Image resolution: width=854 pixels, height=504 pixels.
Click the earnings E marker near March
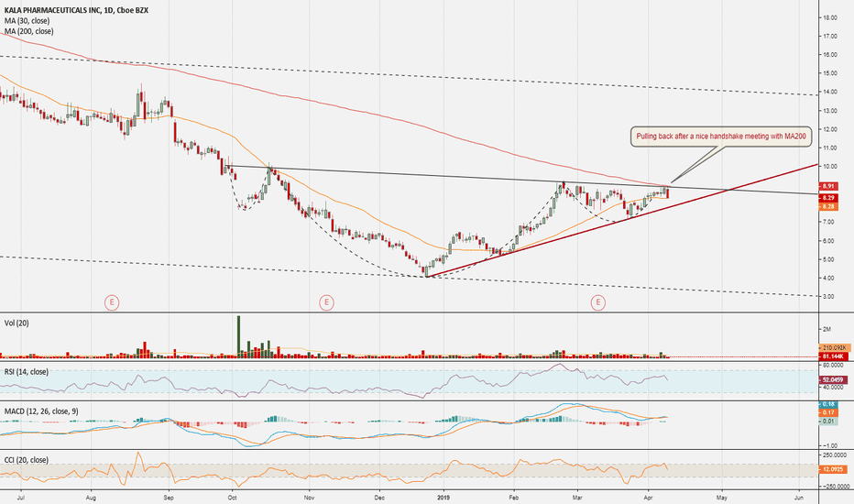click(598, 302)
